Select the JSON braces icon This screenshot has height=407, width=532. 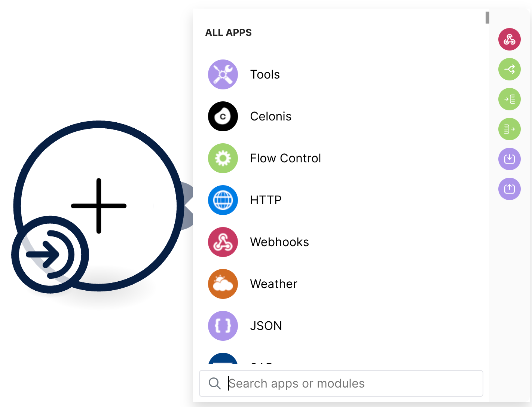coord(223,326)
